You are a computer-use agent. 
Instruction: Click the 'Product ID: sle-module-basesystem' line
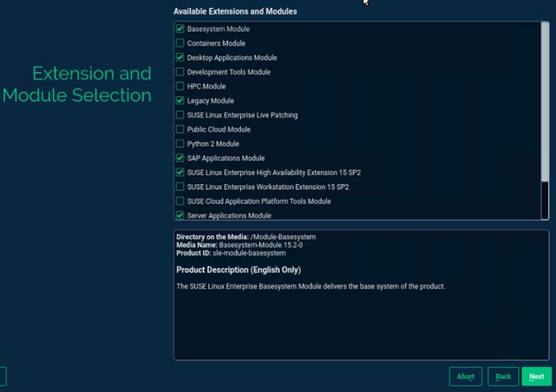click(x=231, y=254)
